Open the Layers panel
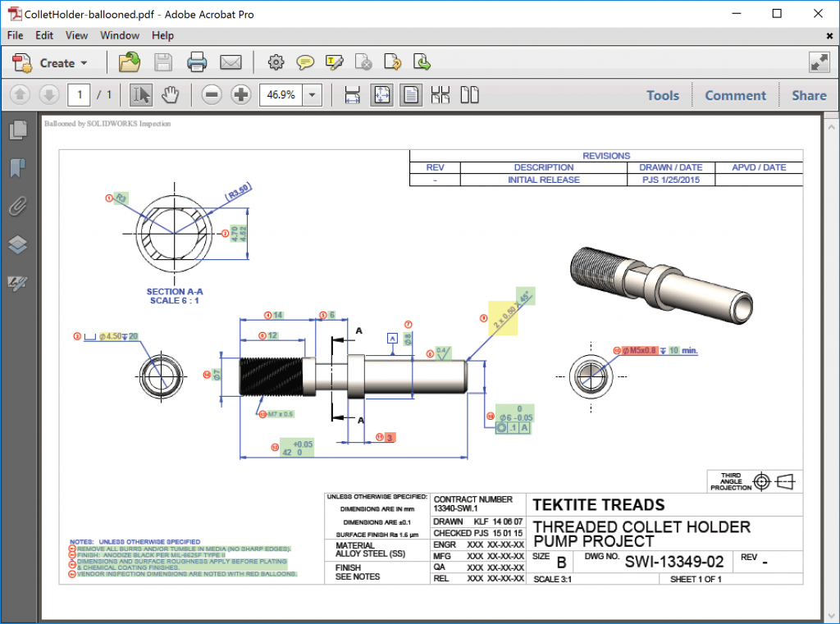This screenshot has height=624, width=840. (17, 244)
